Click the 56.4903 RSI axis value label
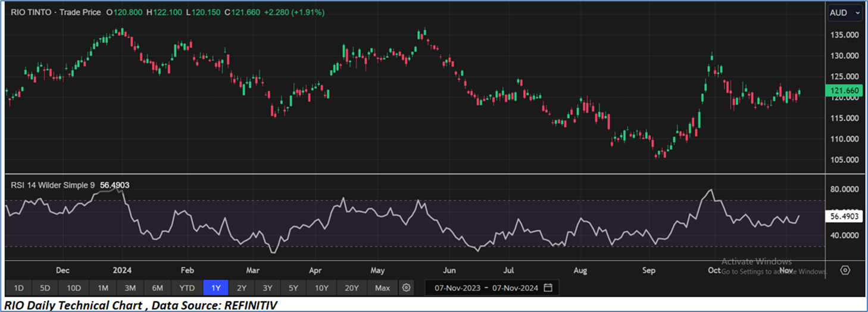 tap(844, 217)
